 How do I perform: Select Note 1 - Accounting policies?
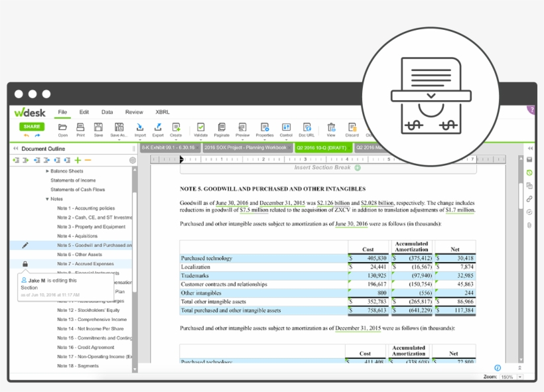[x=86, y=208]
